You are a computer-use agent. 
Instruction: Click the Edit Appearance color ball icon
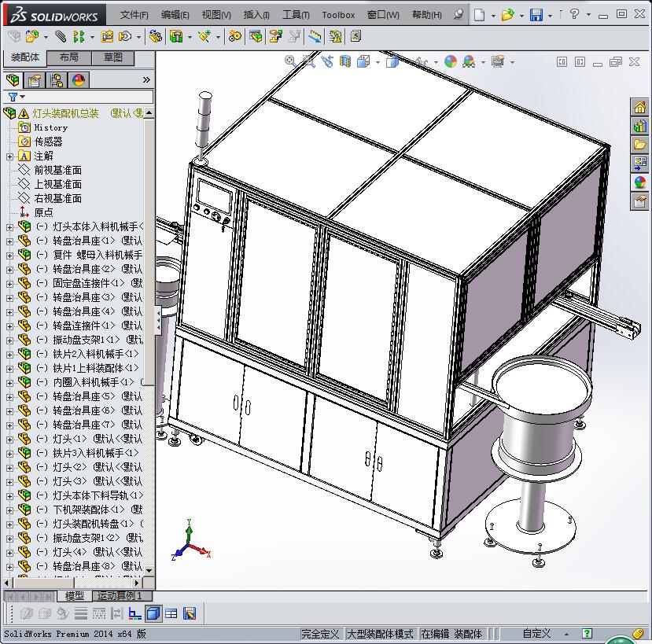point(451,61)
